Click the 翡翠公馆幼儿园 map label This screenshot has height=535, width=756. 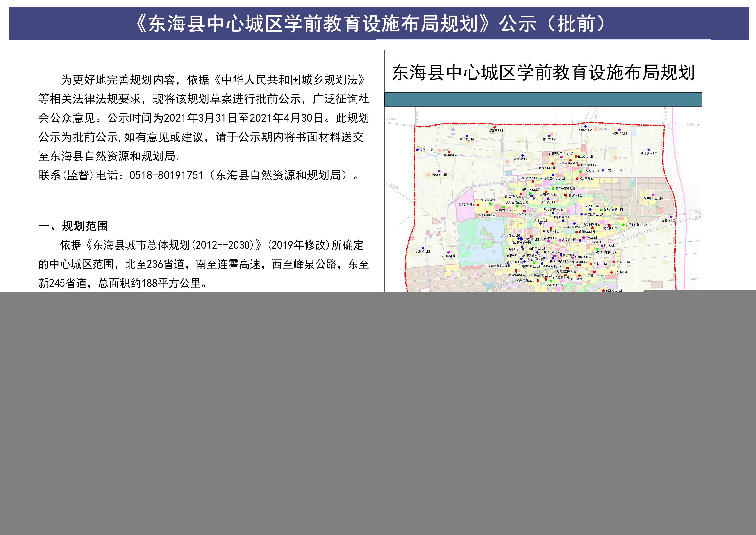565,189
